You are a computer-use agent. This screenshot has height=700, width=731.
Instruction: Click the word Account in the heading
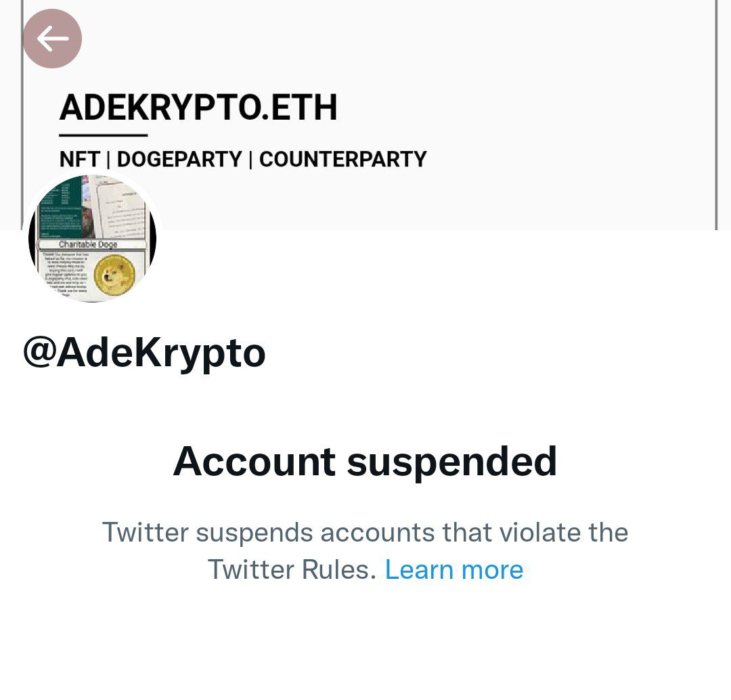[x=254, y=461]
